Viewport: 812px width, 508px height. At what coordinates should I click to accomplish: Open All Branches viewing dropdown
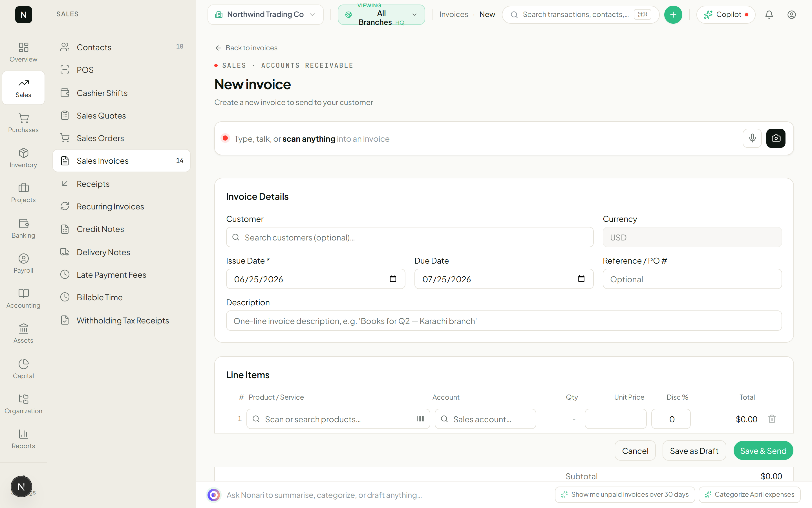click(x=381, y=14)
